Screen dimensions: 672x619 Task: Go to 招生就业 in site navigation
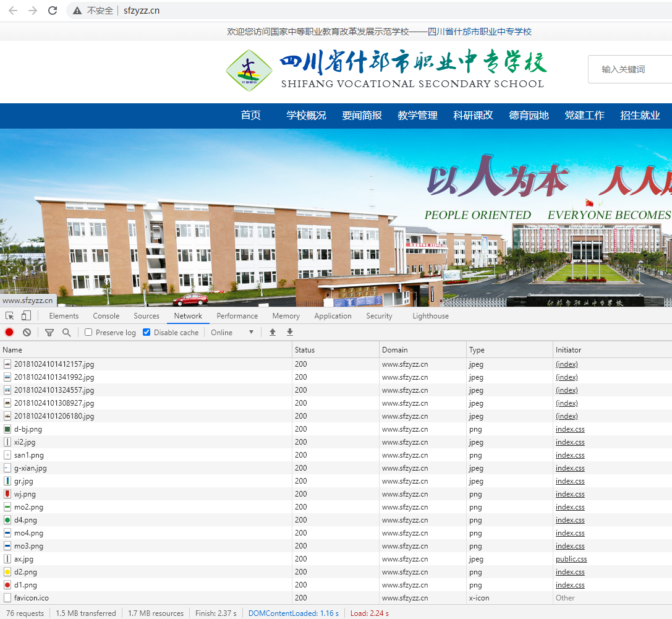pyautogui.click(x=640, y=116)
